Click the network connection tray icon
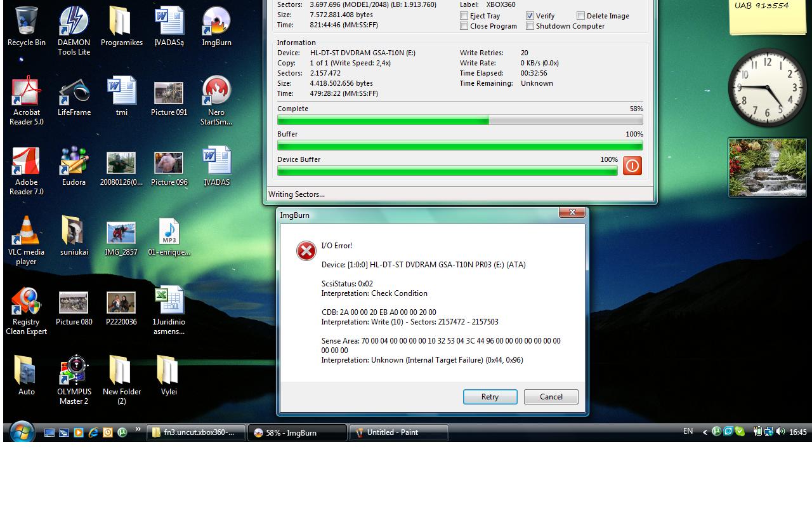This screenshot has height=508, width=812. (768, 431)
